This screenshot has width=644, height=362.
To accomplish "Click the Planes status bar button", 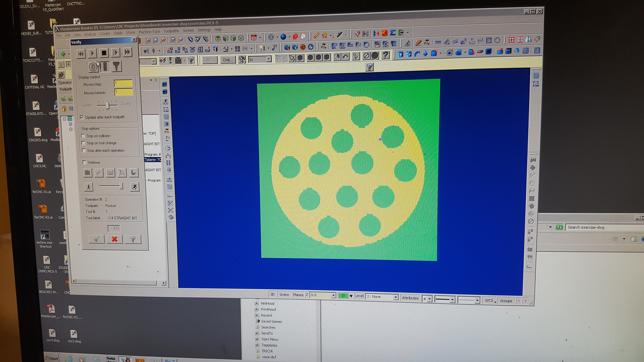I will 298,295.
